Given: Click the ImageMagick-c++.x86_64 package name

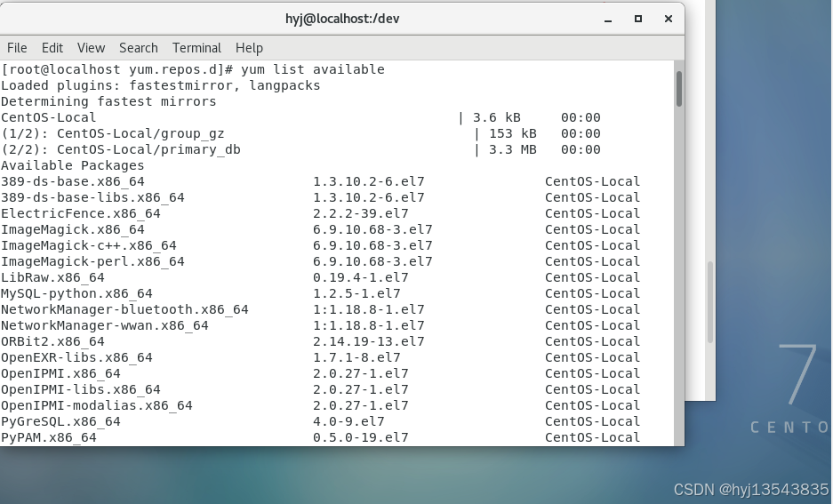Looking at the screenshot, I should click(x=89, y=245).
